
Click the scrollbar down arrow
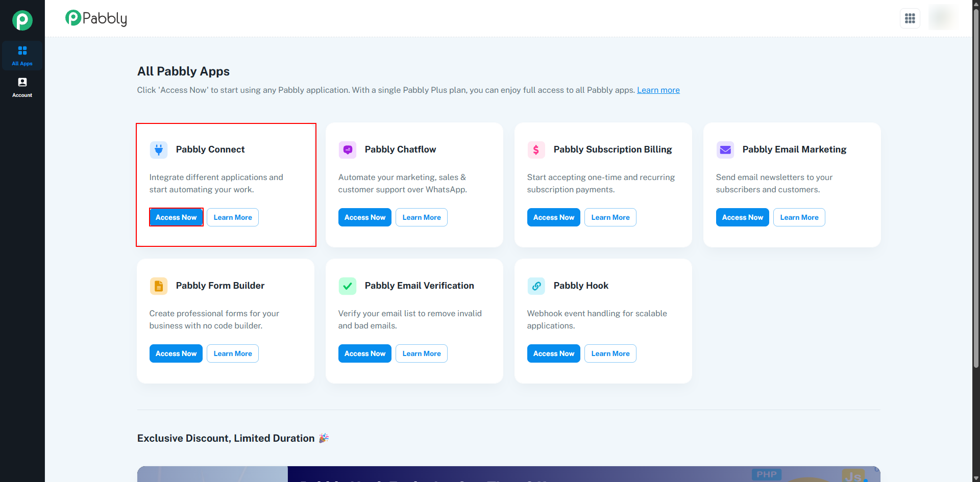point(976,478)
